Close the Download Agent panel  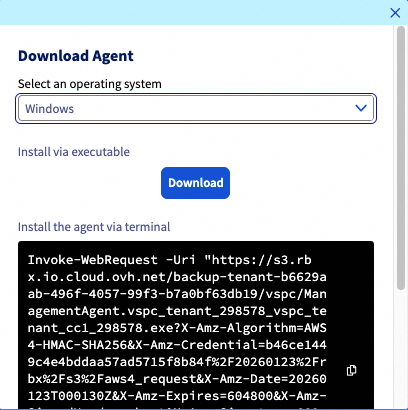point(395,13)
